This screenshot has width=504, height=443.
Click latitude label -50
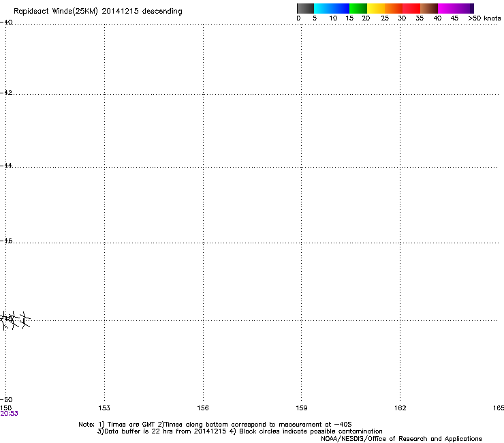pyautogui.click(x=6, y=399)
